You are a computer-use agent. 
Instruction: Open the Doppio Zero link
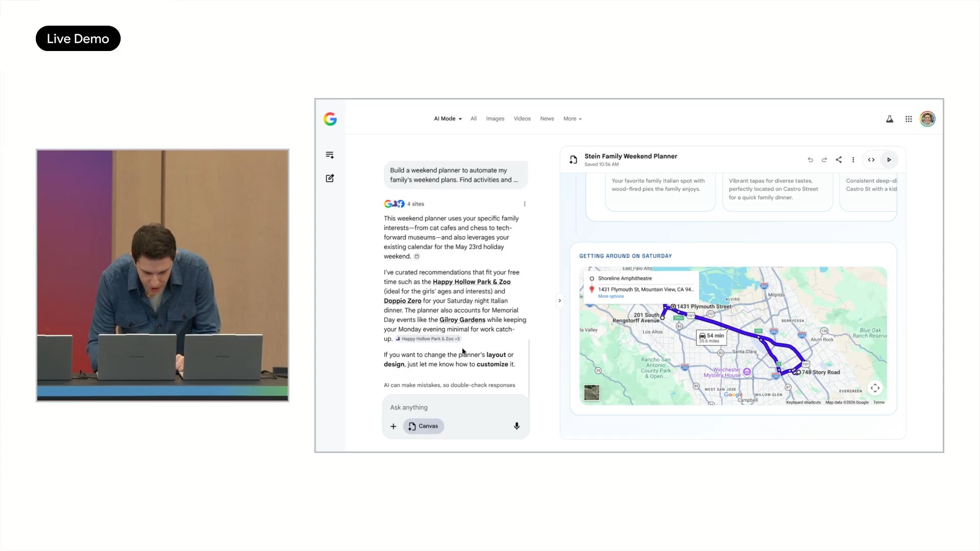pyautogui.click(x=403, y=300)
